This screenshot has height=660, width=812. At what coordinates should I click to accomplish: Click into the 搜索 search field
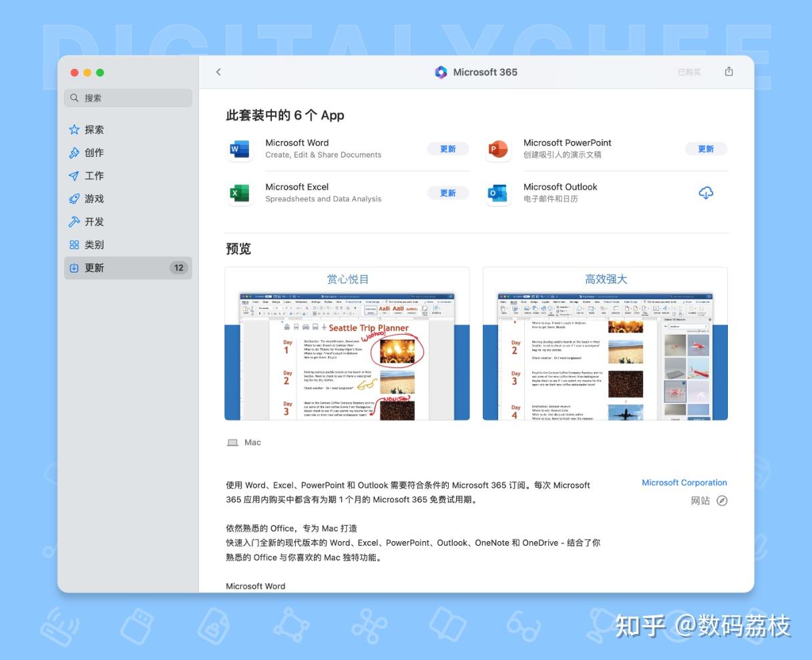[x=128, y=98]
